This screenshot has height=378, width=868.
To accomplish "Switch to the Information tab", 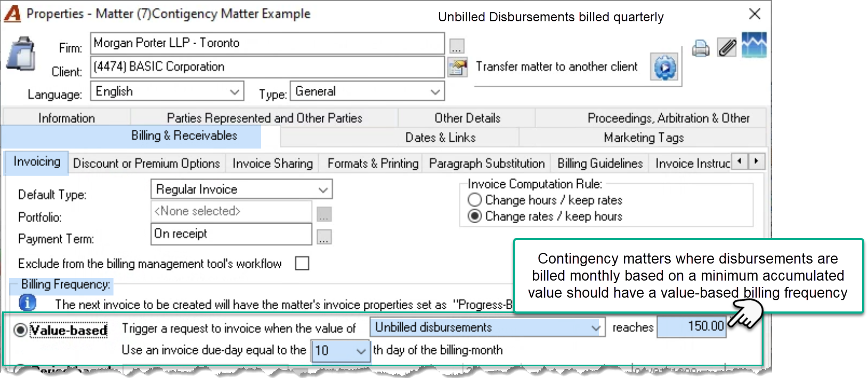I will [67, 118].
